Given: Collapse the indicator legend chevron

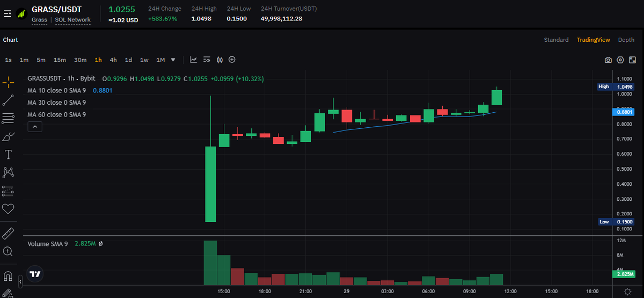Looking at the screenshot, I should pos(35,127).
